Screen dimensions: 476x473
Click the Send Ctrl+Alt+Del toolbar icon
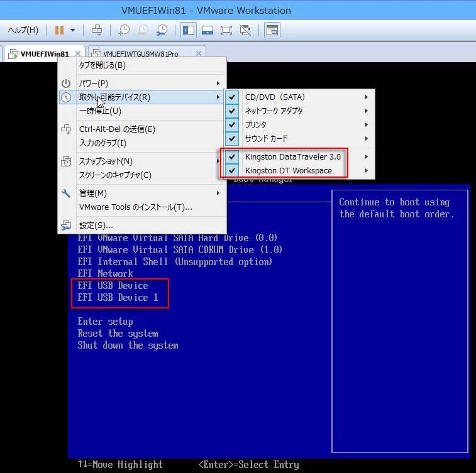point(97,30)
